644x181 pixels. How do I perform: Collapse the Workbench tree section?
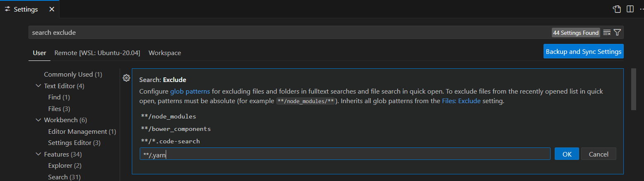(38, 120)
